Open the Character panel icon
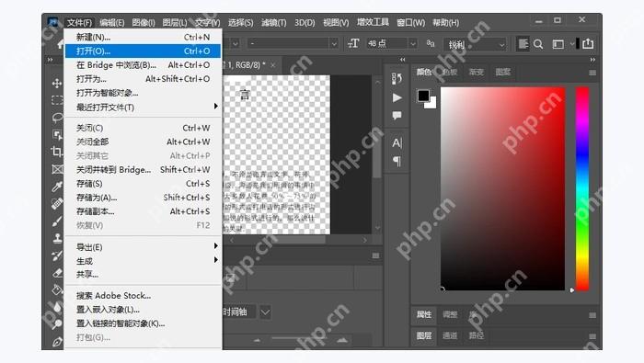 click(x=397, y=142)
